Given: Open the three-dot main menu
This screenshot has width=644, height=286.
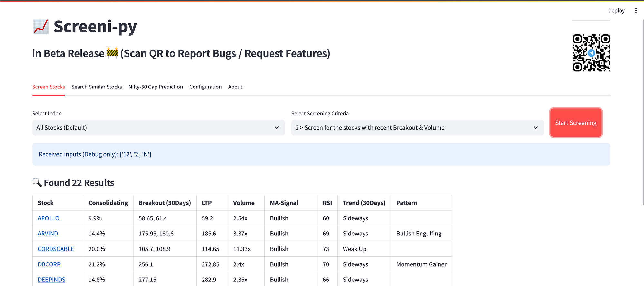Looking at the screenshot, I should 636,11.
